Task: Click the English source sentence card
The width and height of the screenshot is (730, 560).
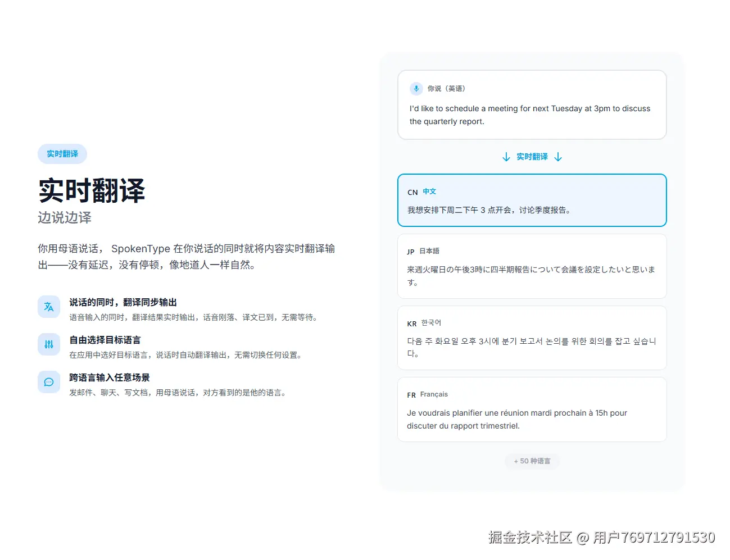Action: (532, 104)
